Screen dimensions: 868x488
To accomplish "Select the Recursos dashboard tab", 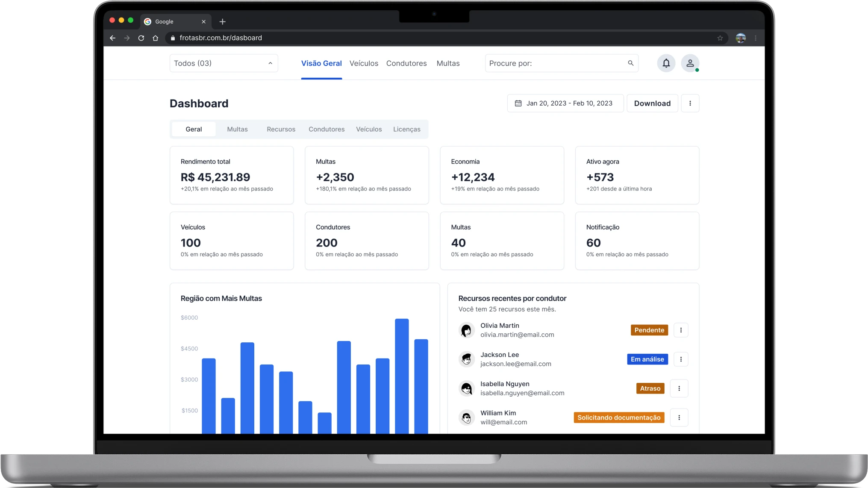I will [281, 129].
